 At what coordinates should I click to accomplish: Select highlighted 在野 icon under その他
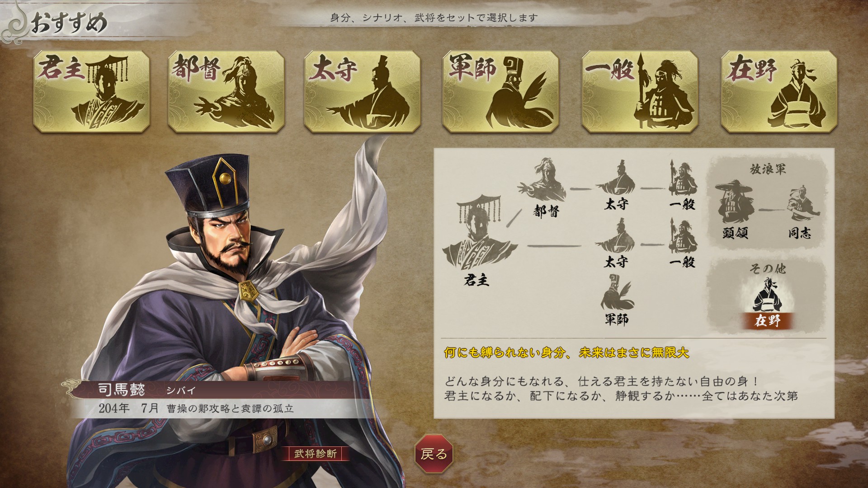pos(768,303)
